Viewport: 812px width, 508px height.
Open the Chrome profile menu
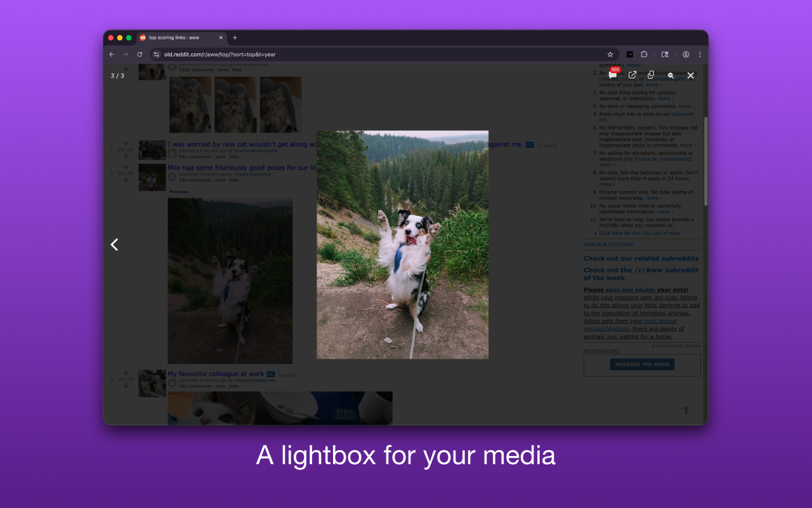pyautogui.click(x=686, y=55)
